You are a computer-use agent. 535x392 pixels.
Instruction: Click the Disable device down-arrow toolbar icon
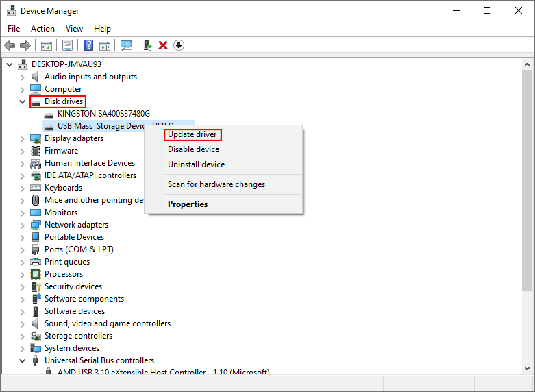tap(179, 45)
